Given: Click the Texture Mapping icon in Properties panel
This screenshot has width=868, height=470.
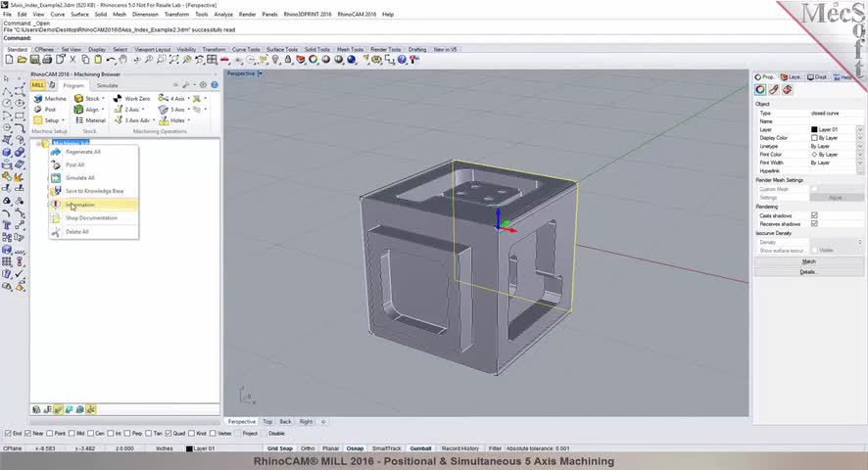Looking at the screenshot, I should pos(787,90).
